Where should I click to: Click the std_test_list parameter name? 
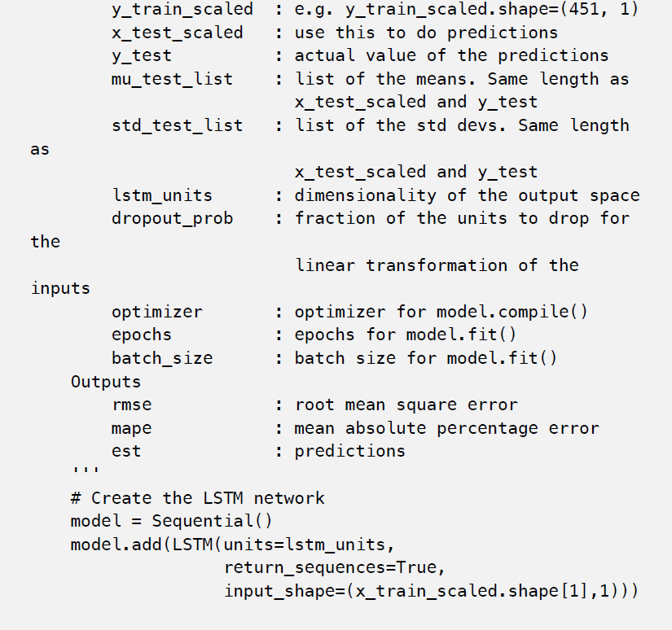tap(177, 126)
